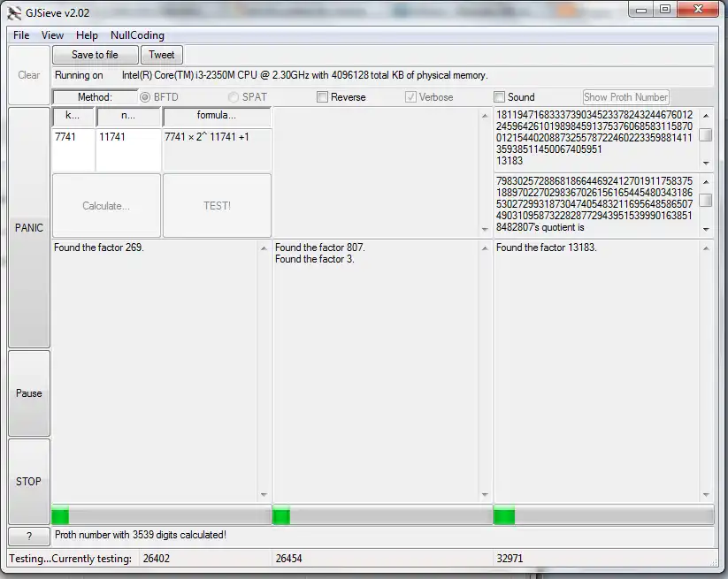This screenshot has height=579, width=728.
Task: Click the GJSieve app icon in title bar
Action: click(14, 13)
